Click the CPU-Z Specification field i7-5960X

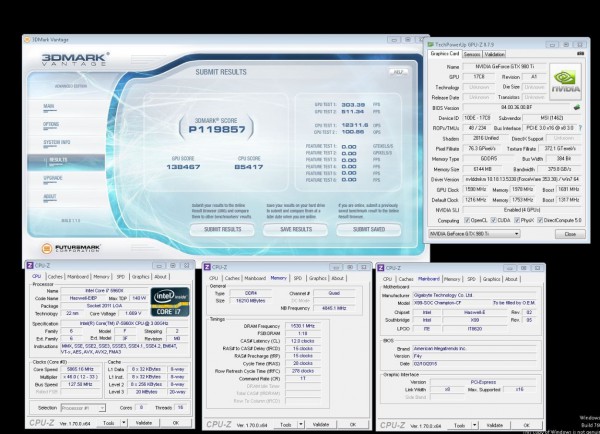(124, 323)
